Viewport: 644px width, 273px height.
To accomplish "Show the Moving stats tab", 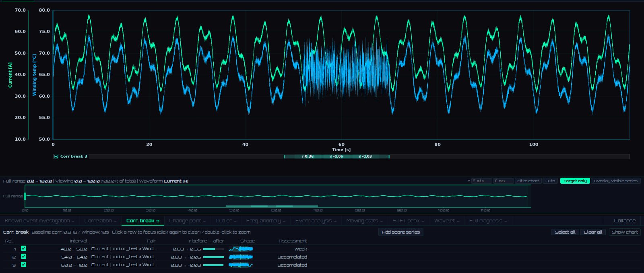I will click(365, 221).
